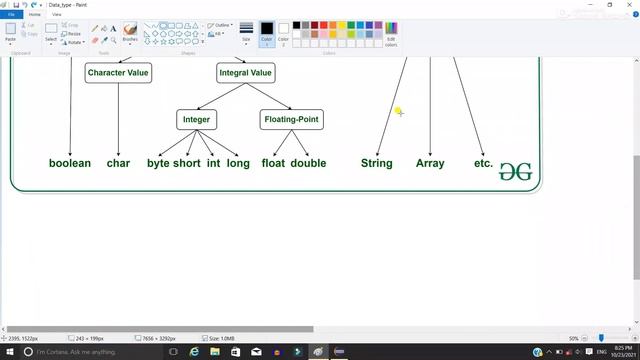Switch to the Home ribbon tab
The image size is (640, 360).
point(35,14)
